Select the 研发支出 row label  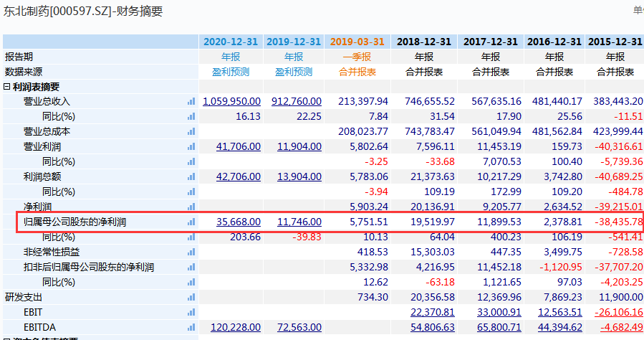pyautogui.click(x=24, y=297)
